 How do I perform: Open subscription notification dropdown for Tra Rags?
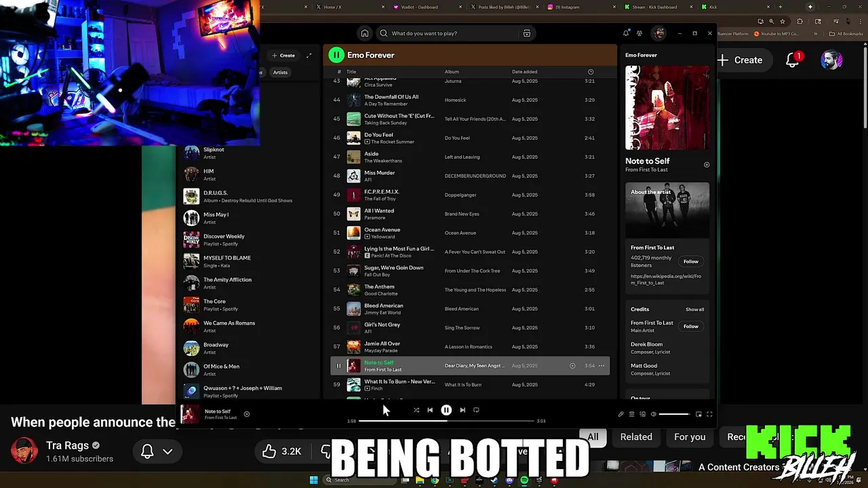(157, 451)
